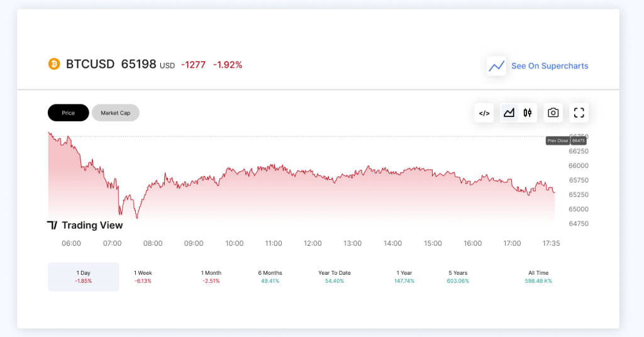The width and height of the screenshot is (644, 337).
Task: Select the 1 Day time range
Action: point(83,277)
